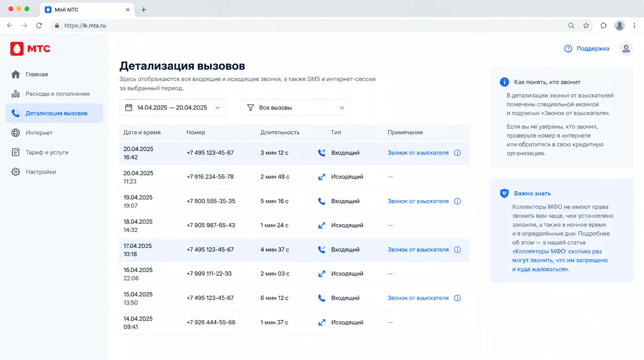Viewport: 644px width, 360px height.
Task: Click the outgoing arrow icon for +7 999 111-22-33
Action: click(x=322, y=273)
